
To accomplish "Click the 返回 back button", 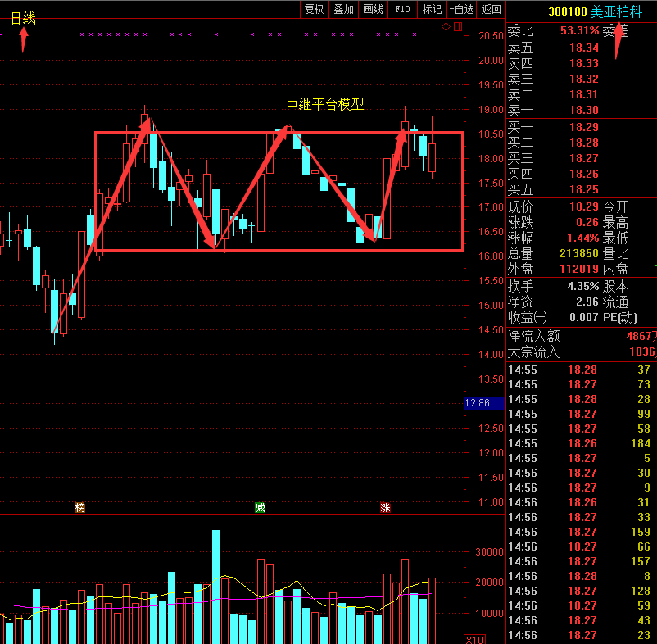I will 491,9.
